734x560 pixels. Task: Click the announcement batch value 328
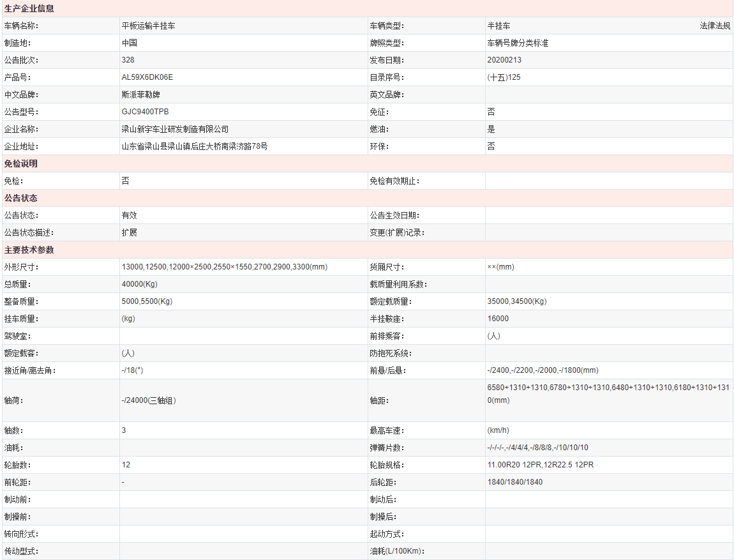click(x=128, y=60)
